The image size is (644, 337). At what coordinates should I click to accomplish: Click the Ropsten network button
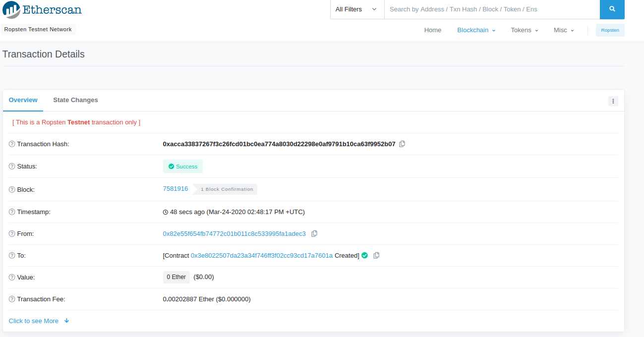pyautogui.click(x=610, y=30)
